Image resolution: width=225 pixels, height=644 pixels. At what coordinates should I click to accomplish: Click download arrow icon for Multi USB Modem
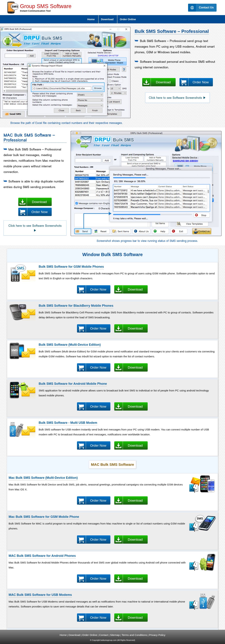pyautogui.click(x=118, y=446)
